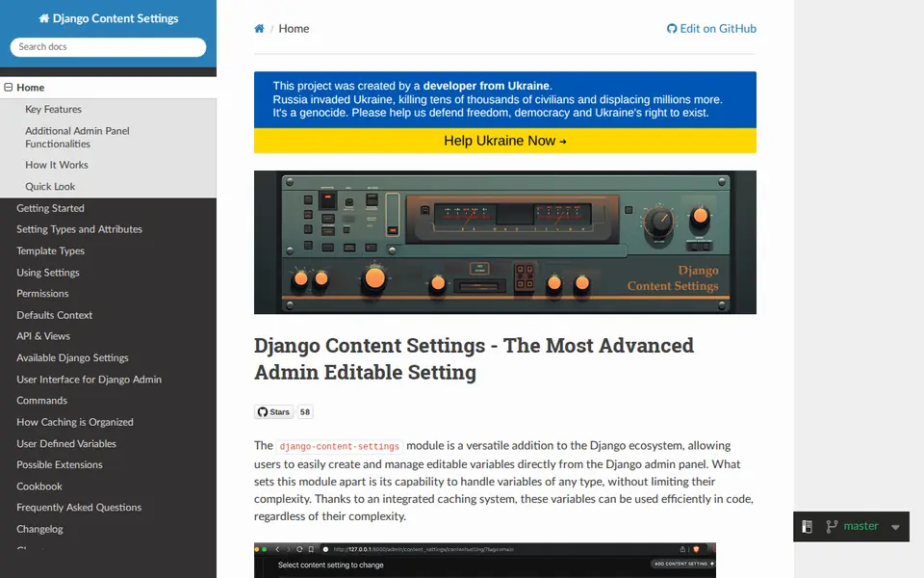Click the Django Content Settings hero image
The width and height of the screenshot is (924, 578).
pos(505,243)
